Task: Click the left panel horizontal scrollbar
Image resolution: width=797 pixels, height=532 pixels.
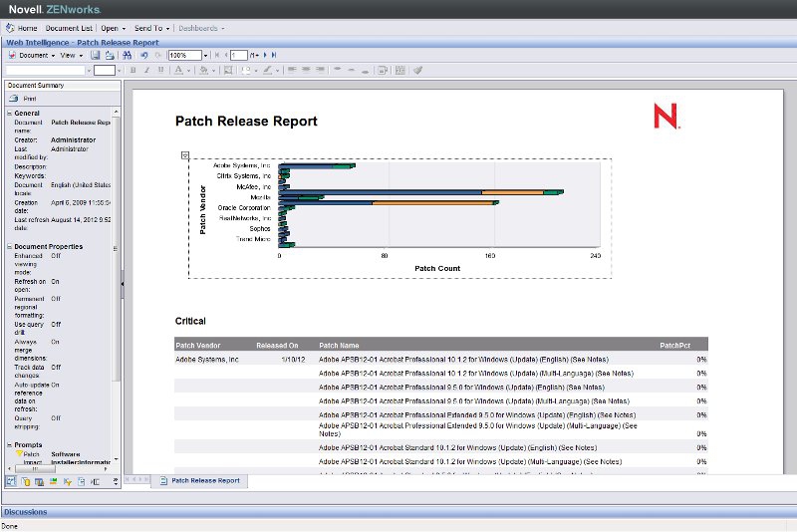Action: (59, 469)
